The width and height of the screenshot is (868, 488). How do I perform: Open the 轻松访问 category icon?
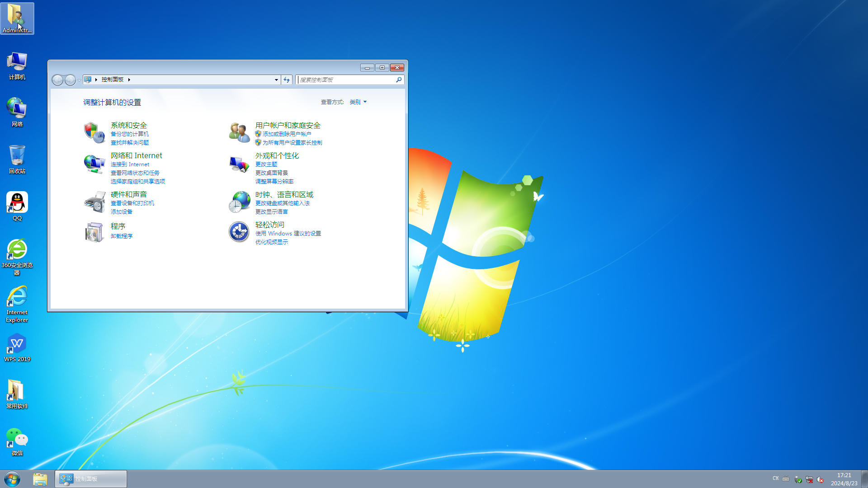coord(239,232)
